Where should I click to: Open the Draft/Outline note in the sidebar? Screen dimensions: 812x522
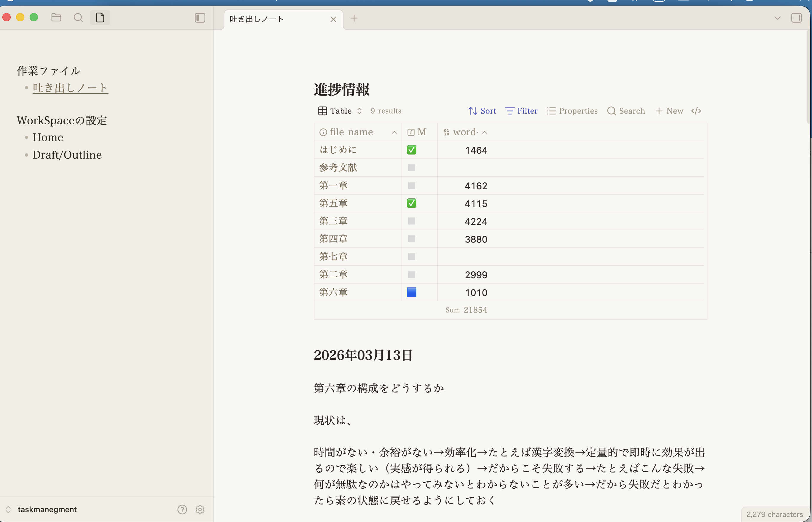(67, 155)
